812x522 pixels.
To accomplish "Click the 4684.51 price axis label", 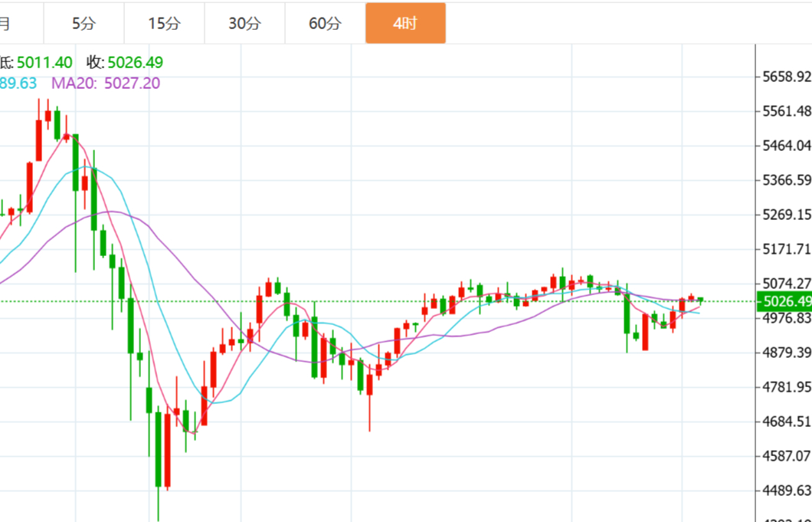I will [x=786, y=422].
